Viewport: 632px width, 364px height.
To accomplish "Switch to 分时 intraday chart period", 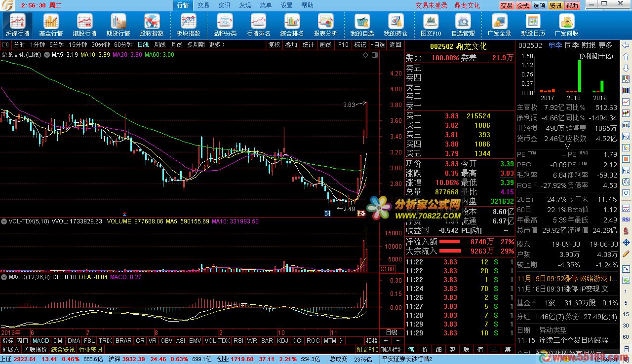I will coord(19,45).
